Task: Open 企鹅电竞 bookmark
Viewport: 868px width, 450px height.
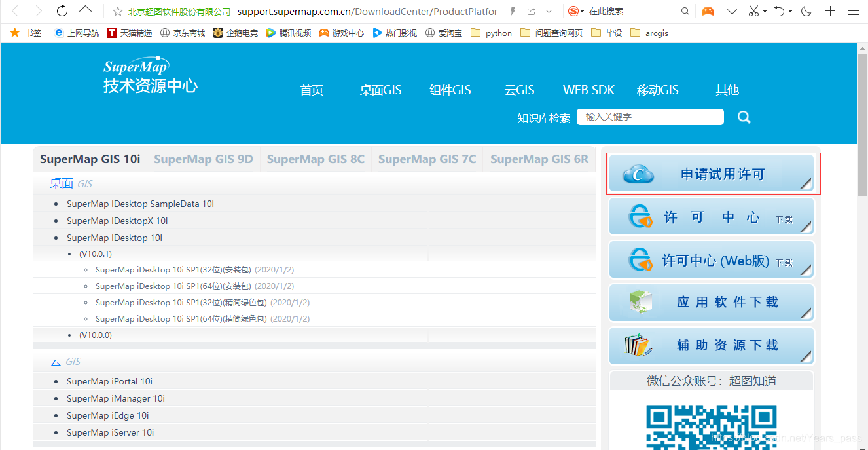Action: (x=235, y=33)
